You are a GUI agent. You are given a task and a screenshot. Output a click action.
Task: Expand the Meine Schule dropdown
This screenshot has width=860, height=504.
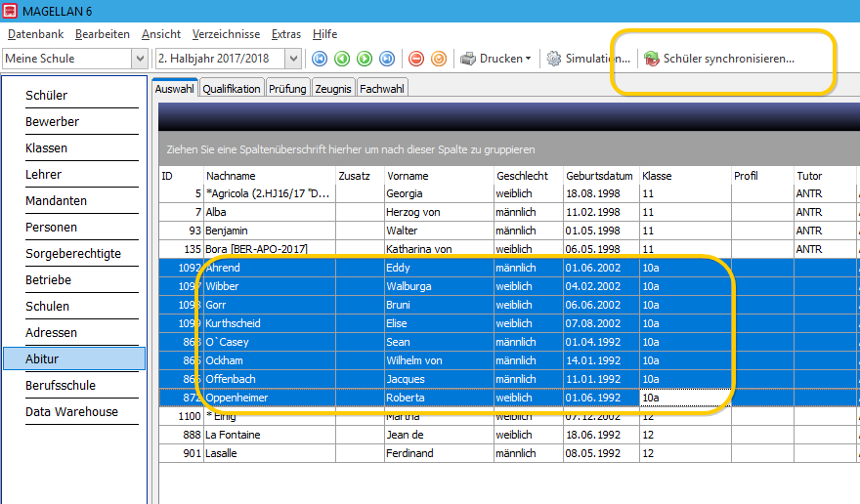click(x=140, y=59)
